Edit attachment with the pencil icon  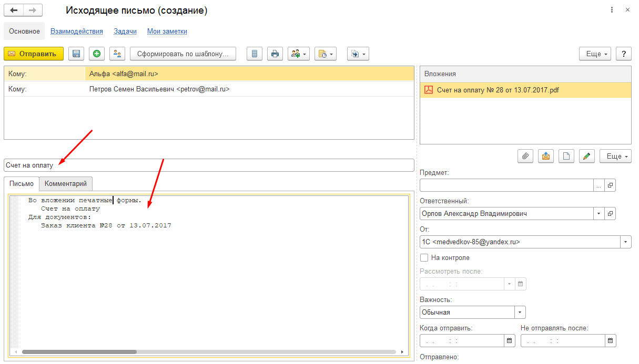(586, 156)
